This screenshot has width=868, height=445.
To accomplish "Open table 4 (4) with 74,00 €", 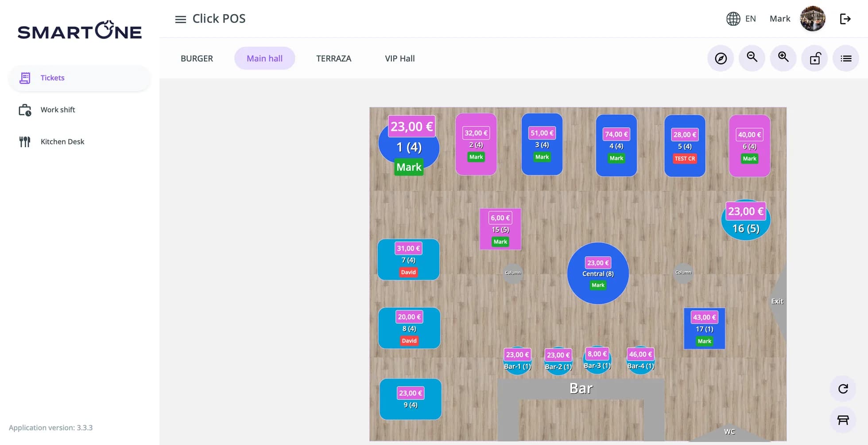I will point(616,145).
